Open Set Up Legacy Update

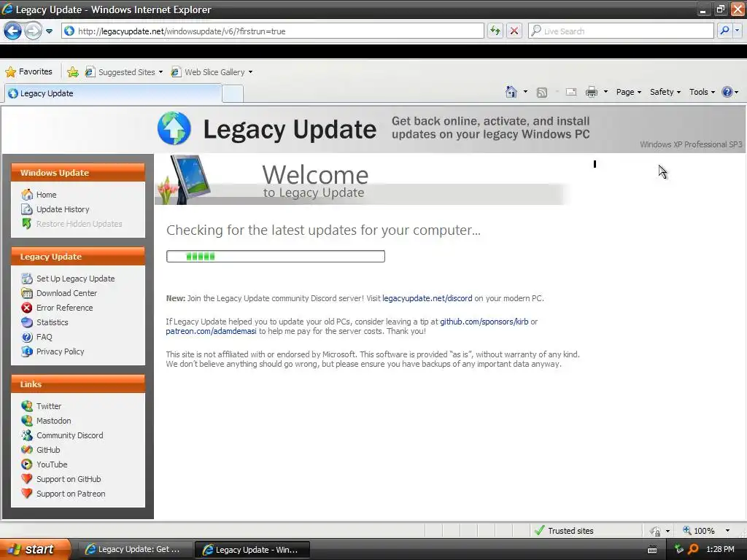75,279
